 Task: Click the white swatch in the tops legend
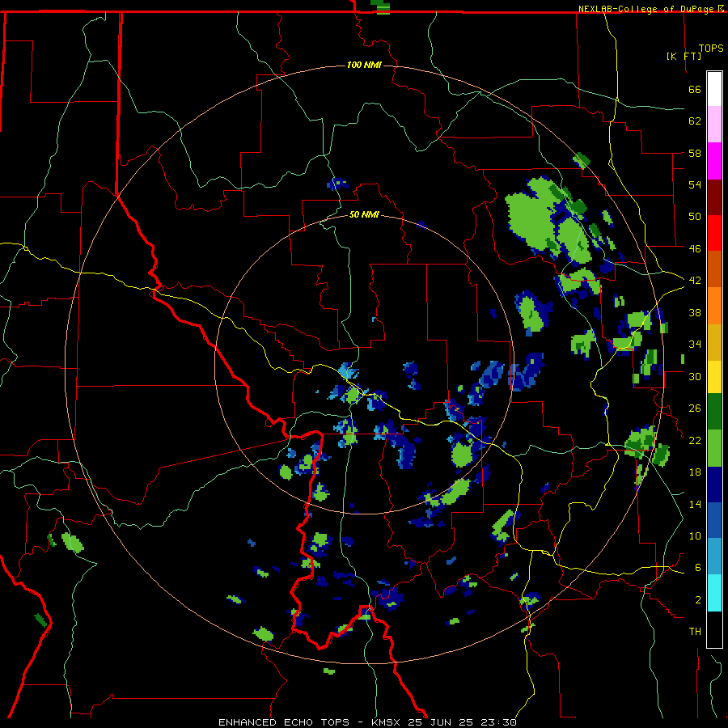click(714, 89)
